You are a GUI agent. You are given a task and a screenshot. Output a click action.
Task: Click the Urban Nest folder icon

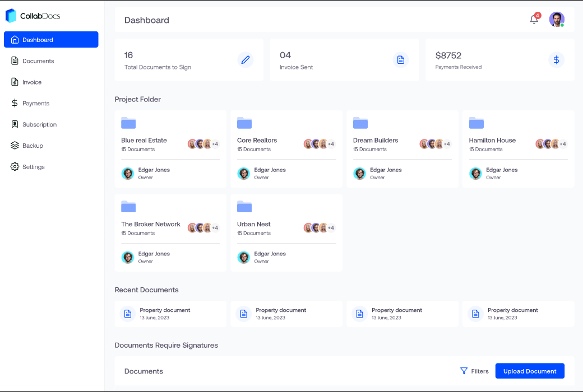(244, 207)
